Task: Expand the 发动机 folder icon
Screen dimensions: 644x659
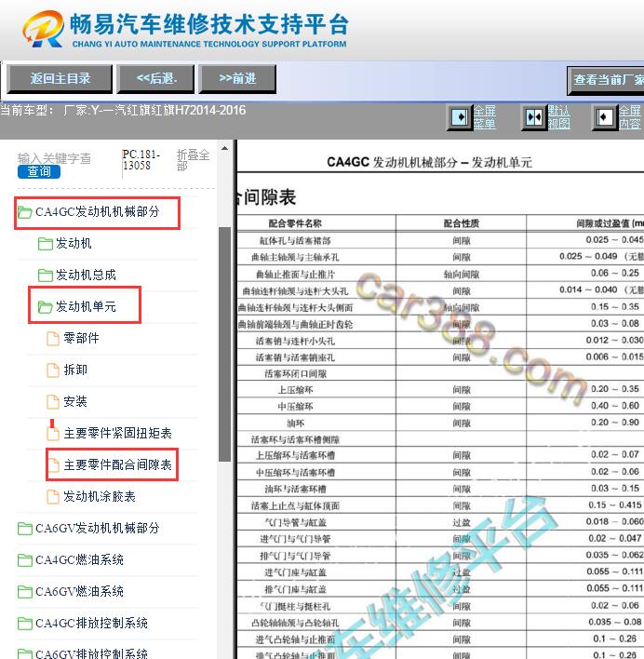Action: point(46,244)
